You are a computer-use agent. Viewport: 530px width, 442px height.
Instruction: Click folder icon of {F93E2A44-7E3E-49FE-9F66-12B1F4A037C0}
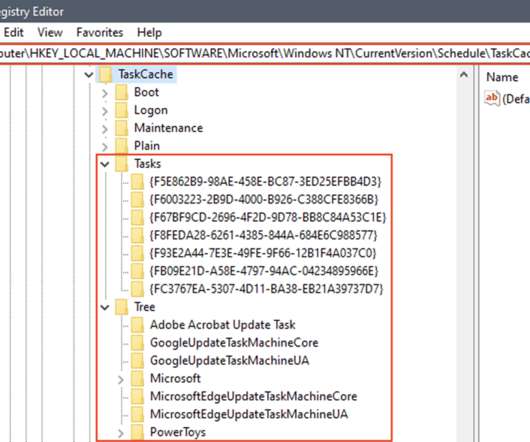coord(137,253)
